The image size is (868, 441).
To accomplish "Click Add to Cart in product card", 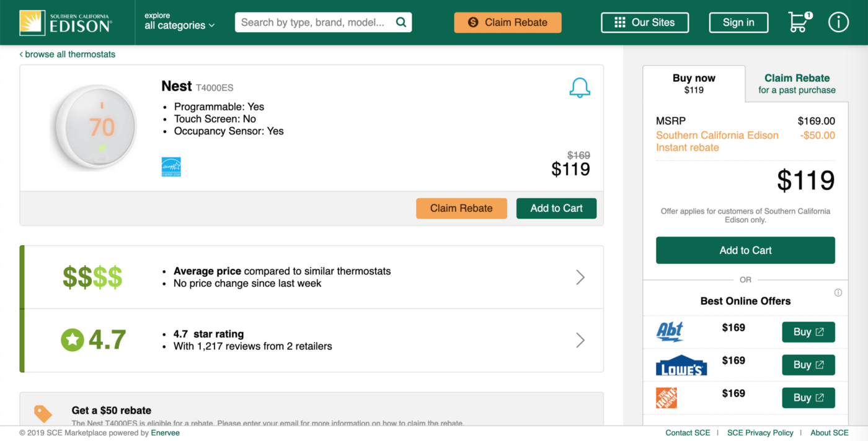I will [556, 208].
